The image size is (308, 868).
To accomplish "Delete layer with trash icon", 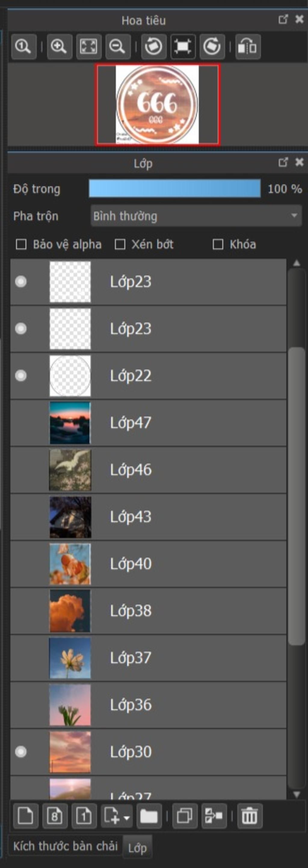I will tap(250, 816).
